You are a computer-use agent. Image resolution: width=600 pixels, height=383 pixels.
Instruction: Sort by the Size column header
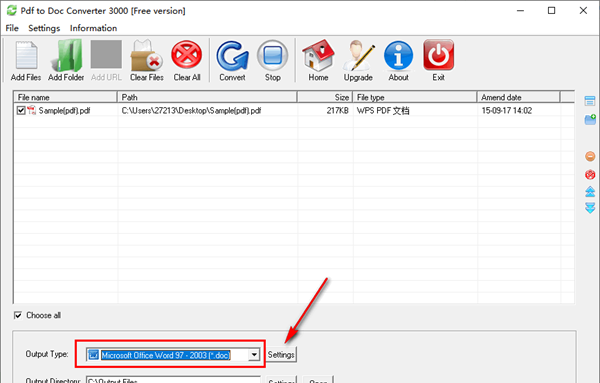point(325,97)
